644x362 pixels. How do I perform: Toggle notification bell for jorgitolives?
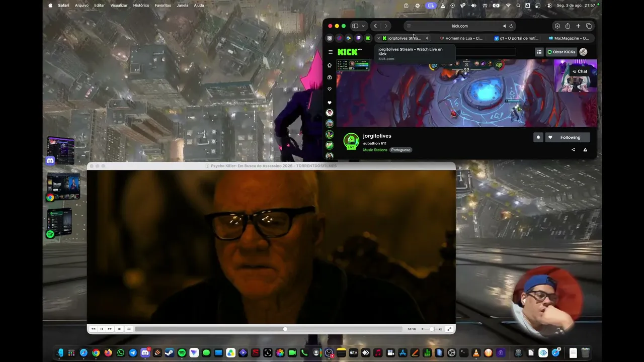point(538,137)
